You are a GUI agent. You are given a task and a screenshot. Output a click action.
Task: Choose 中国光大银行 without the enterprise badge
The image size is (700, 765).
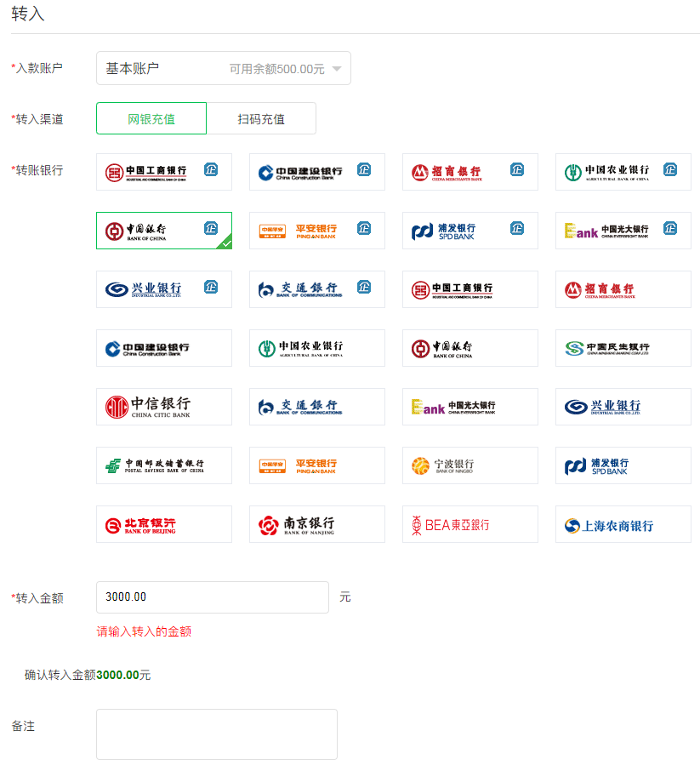[470, 407]
